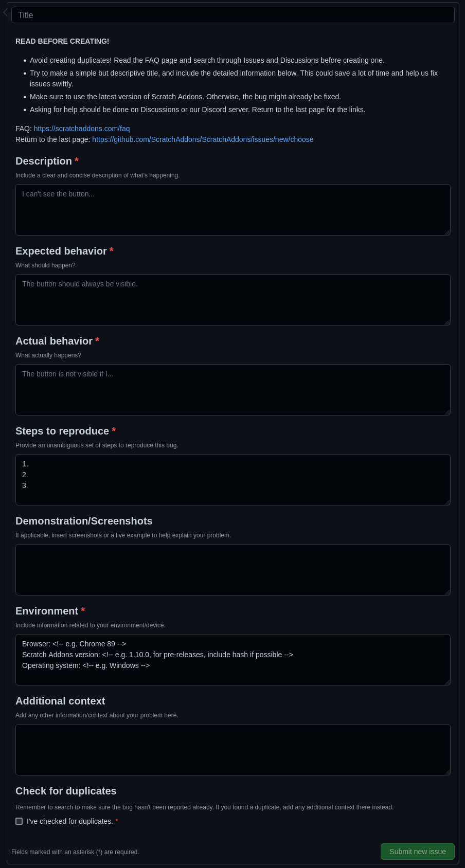The height and width of the screenshot is (868, 465).
Task: Click the Description textarea resize grip
Action: 447,232
